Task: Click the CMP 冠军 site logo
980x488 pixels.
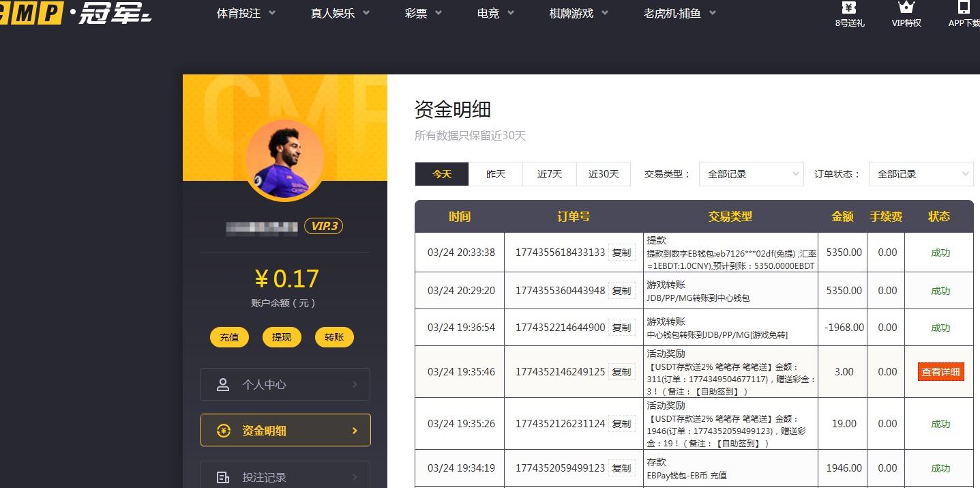Action: [x=68, y=14]
